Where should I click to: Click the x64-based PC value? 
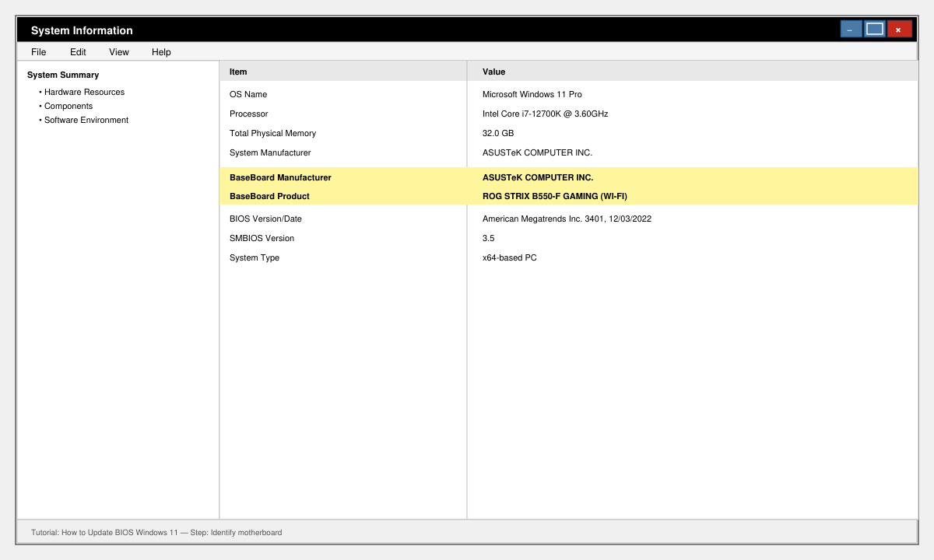(x=509, y=257)
